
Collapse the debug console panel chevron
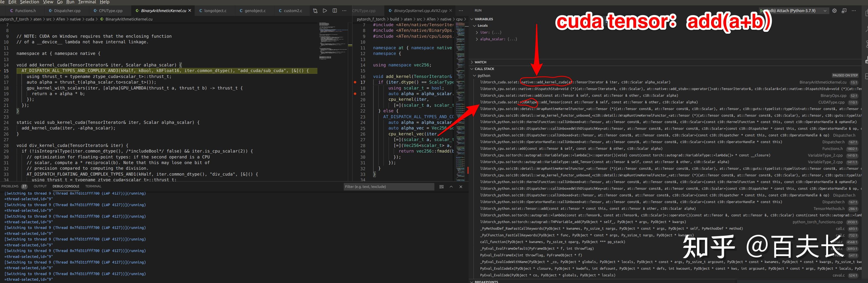coord(451,187)
